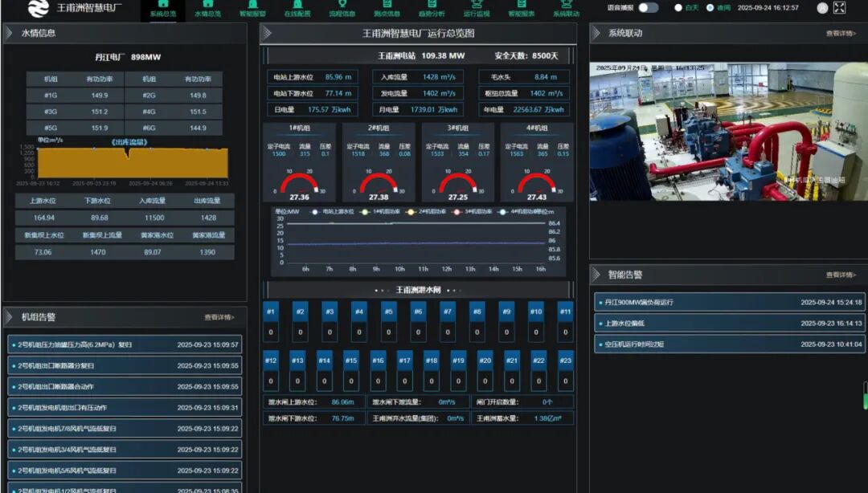This screenshot has width=868, height=493.
Task: Toggle the 智能告警 panel header chevron
Action: click(x=596, y=275)
